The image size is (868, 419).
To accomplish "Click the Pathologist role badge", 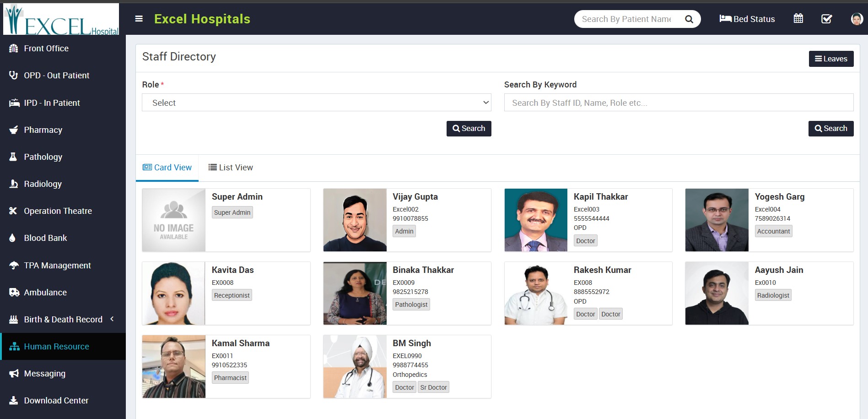I will coord(411,305).
